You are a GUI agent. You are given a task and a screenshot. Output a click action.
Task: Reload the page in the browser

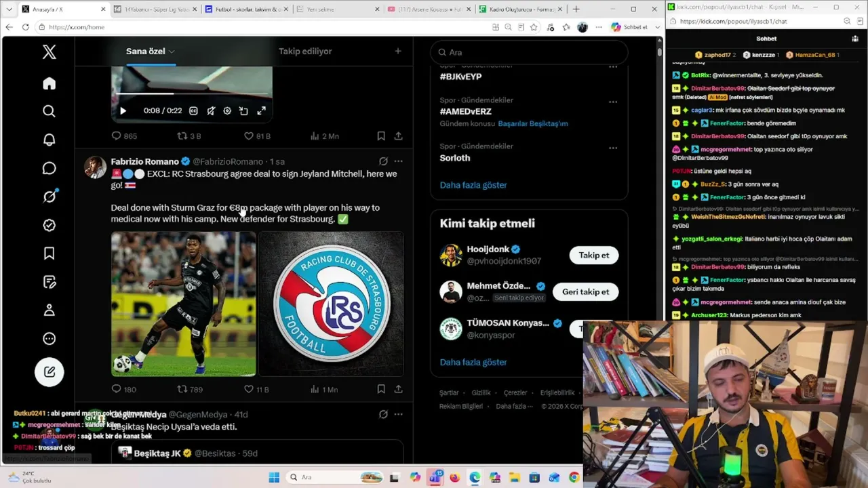(x=25, y=27)
